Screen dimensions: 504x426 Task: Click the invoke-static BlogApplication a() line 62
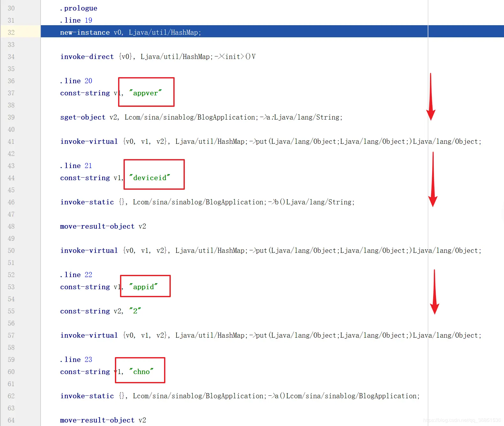(240, 396)
